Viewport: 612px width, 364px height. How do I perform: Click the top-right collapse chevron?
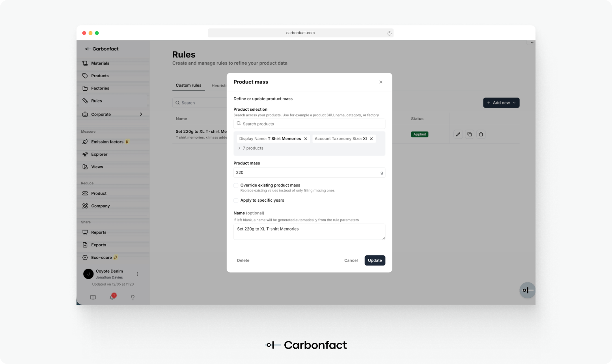(532, 43)
